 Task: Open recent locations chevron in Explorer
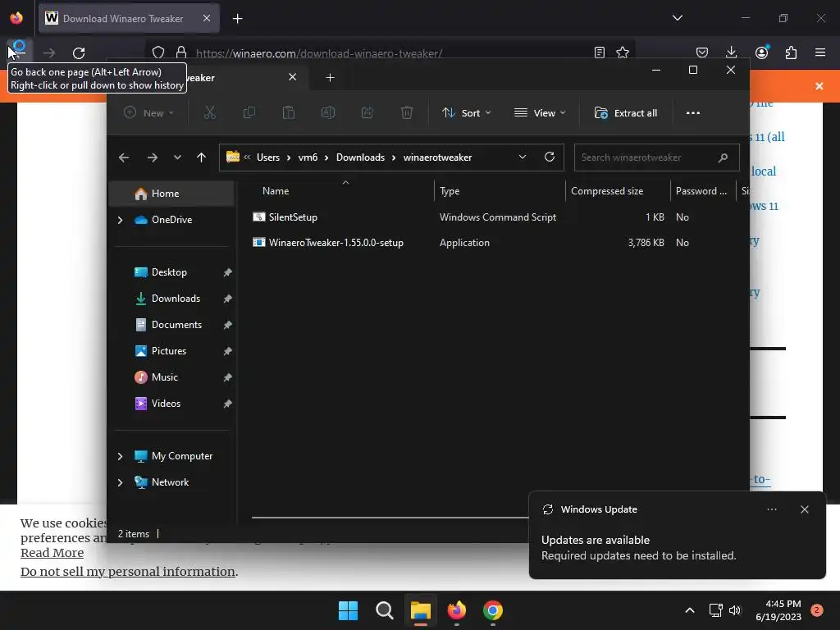pos(177,157)
